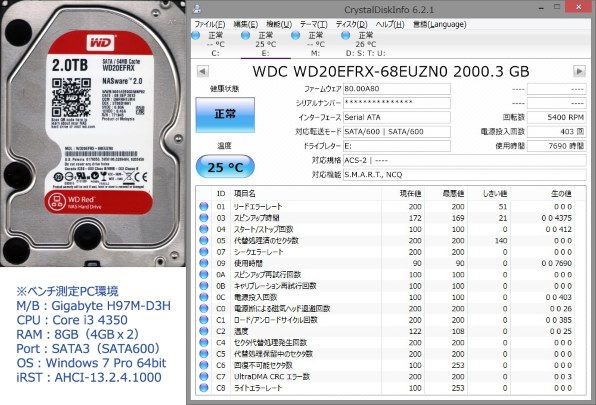Select the C: drive tab
This screenshot has width=596, height=405.
click(216, 44)
